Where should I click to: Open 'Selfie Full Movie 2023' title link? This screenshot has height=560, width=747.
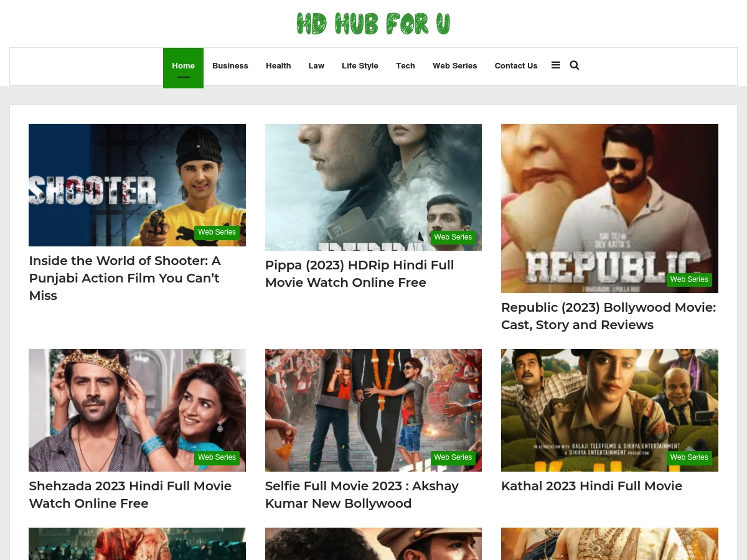[362, 495]
